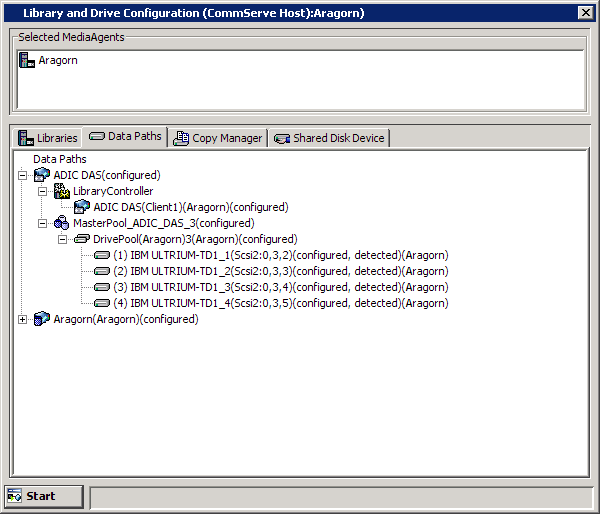Collapse the ADIC DAS(configured) tree node
Image resolution: width=600 pixels, height=514 pixels.
click(x=23, y=175)
